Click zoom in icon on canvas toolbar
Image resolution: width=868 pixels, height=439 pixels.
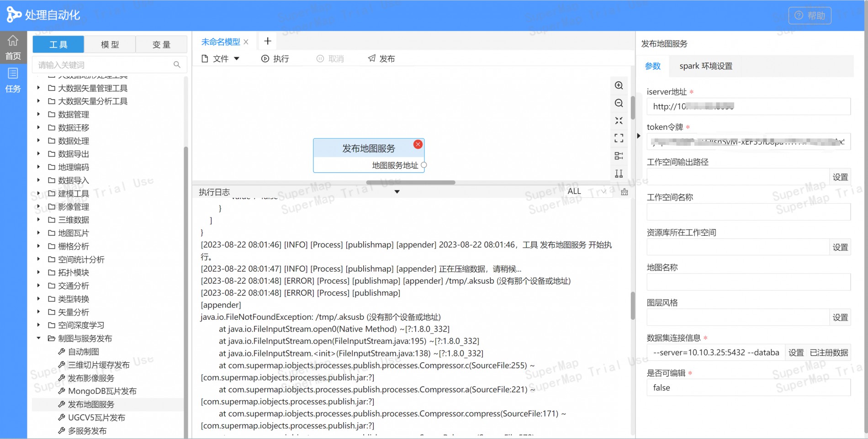tap(619, 85)
